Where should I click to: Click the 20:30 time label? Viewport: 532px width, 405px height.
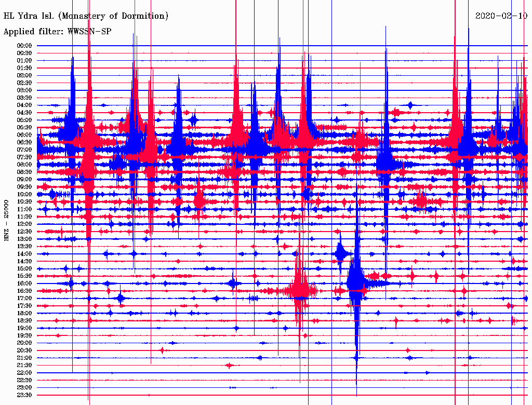pos(24,350)
